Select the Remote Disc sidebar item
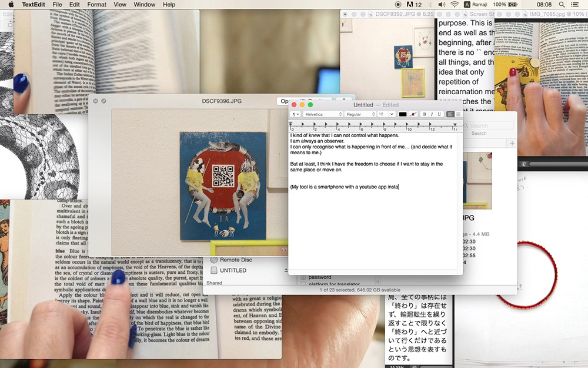This screenshot has height=368, width=588. point(231,260)
